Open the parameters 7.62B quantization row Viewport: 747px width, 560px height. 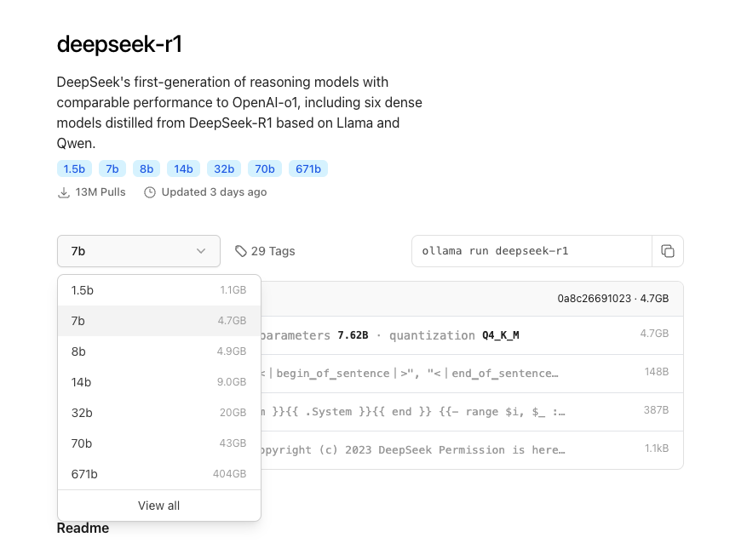coord(472,335)
